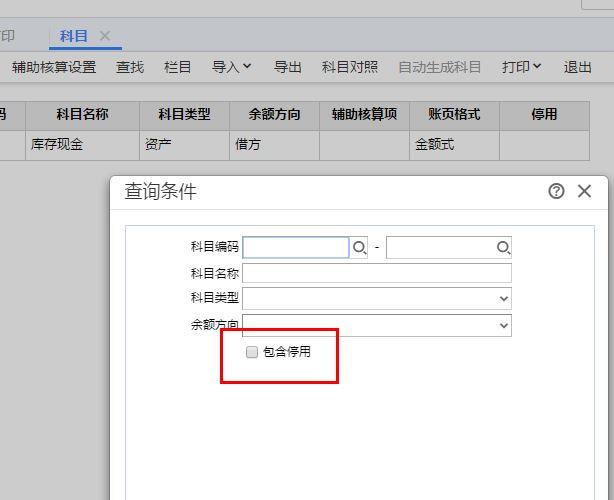Select the 借方 table cell
Screen dimensions: 614x500
pos(274,145)
